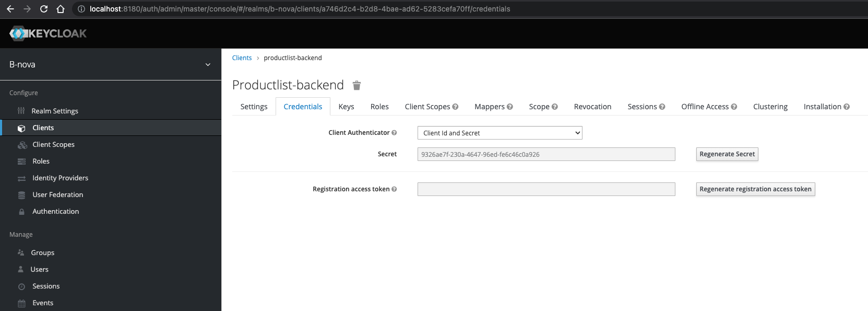Open the Client Authenticator dropdown
This screenshot has width=868, height=311.
(500, 133)
